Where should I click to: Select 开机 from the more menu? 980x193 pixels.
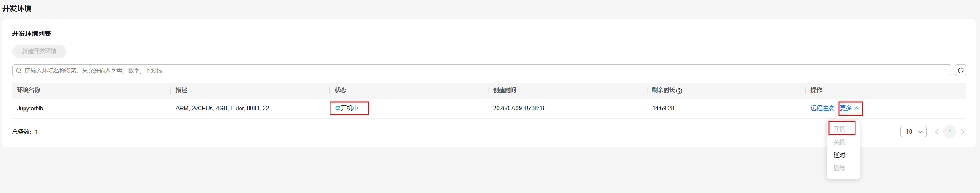click(839, 129)
